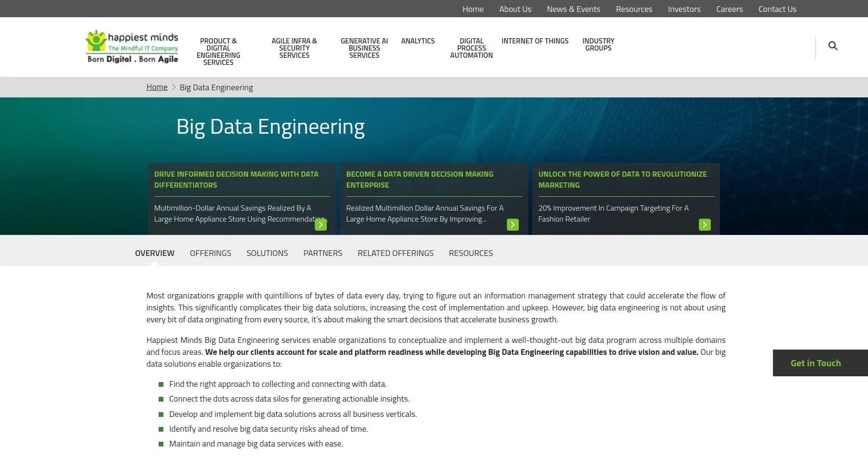Viewport: 868px width, 457px height.
Task: Open the Analytics menu
Action: coord(418,41)
